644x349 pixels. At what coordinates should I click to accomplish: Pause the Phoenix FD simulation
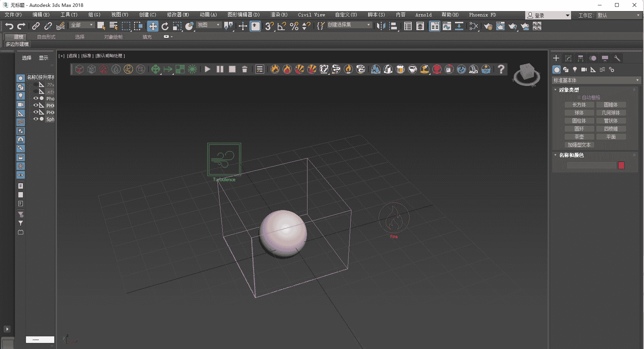coord(220,69)
